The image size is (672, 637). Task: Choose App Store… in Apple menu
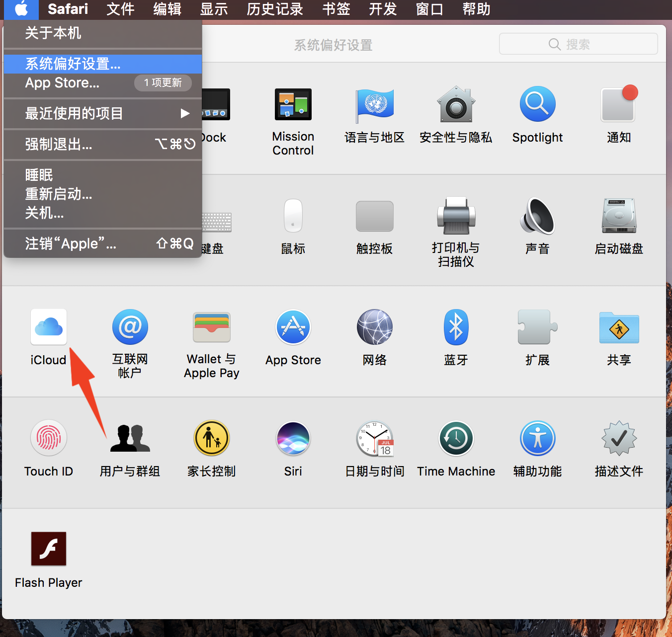pos(103,83)
